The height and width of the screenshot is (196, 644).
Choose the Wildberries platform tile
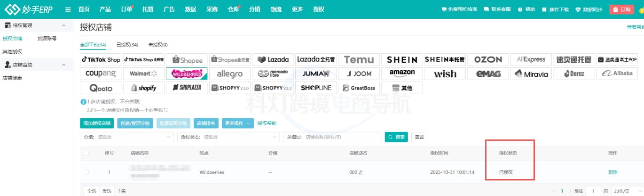[187, 74]
